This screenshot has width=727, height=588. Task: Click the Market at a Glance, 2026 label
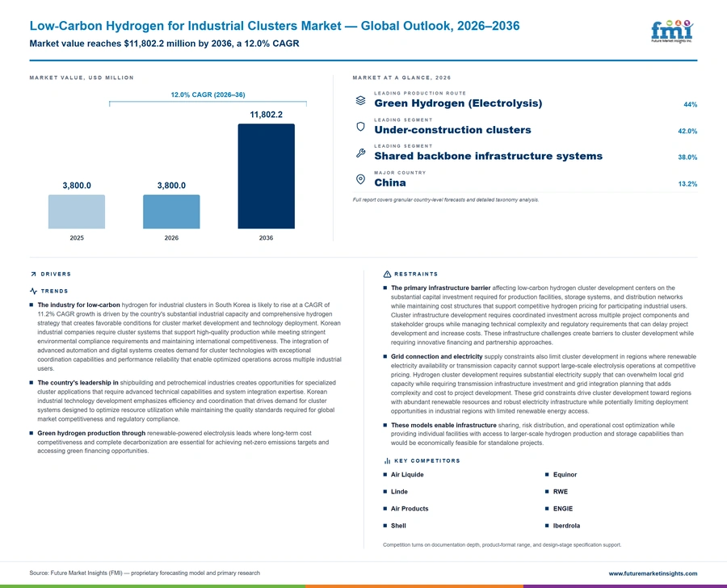pyautogui.click(x=401, y=78)
